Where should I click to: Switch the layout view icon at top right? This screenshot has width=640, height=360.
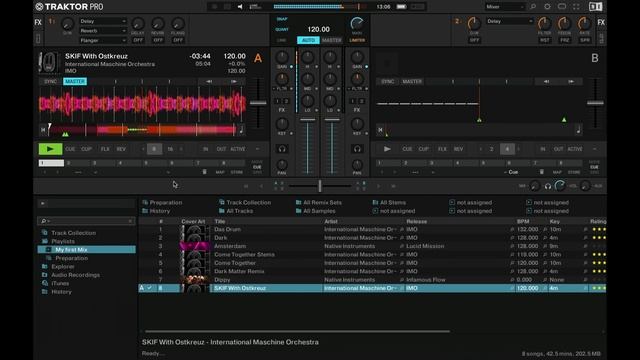coord(596,7)
